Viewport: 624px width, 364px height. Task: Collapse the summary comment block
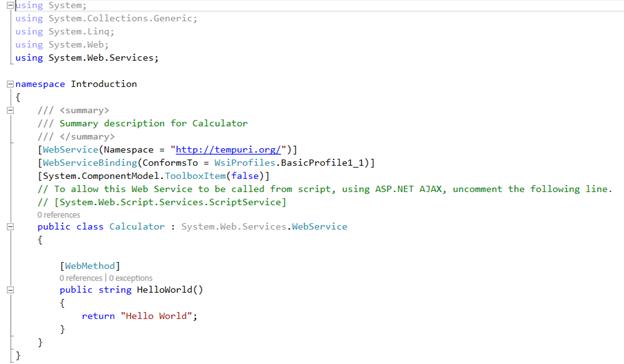coord(10,110)
